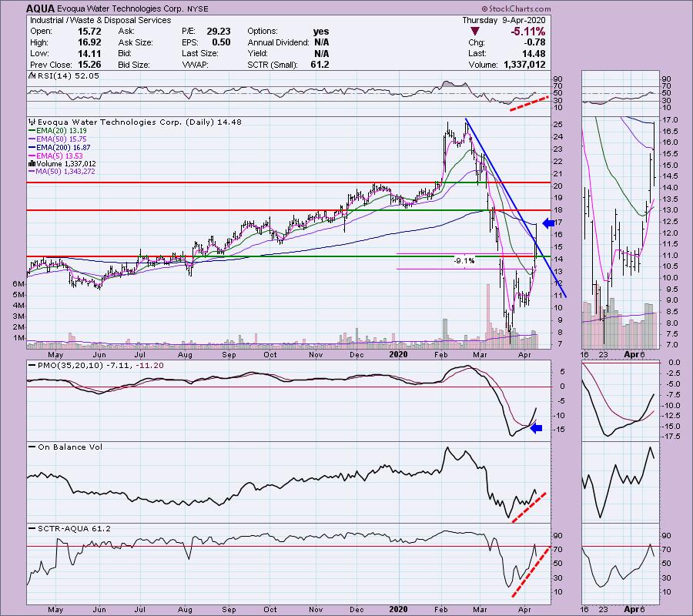Click the 25 price on the main chart axis
This screenshot has height=616, width=693.
coord(557,125)
